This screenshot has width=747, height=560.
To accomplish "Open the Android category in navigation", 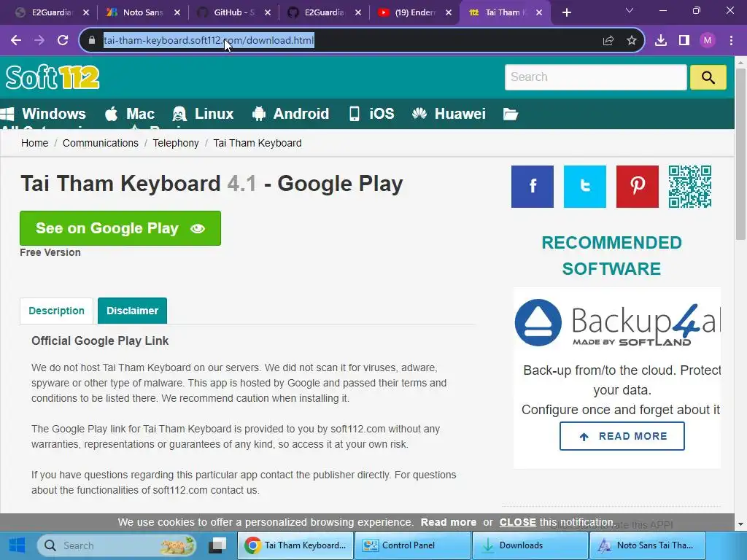I will (290, 114).
